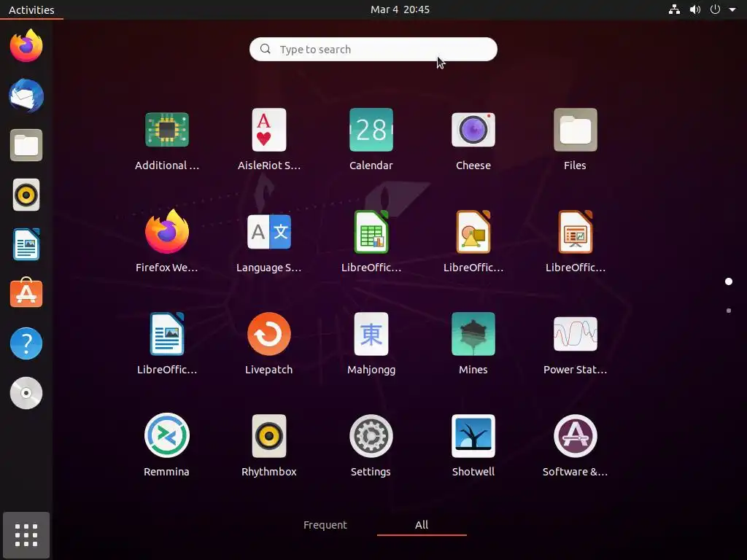
Task: Open the clock and date menu
Action: (400, 9)
